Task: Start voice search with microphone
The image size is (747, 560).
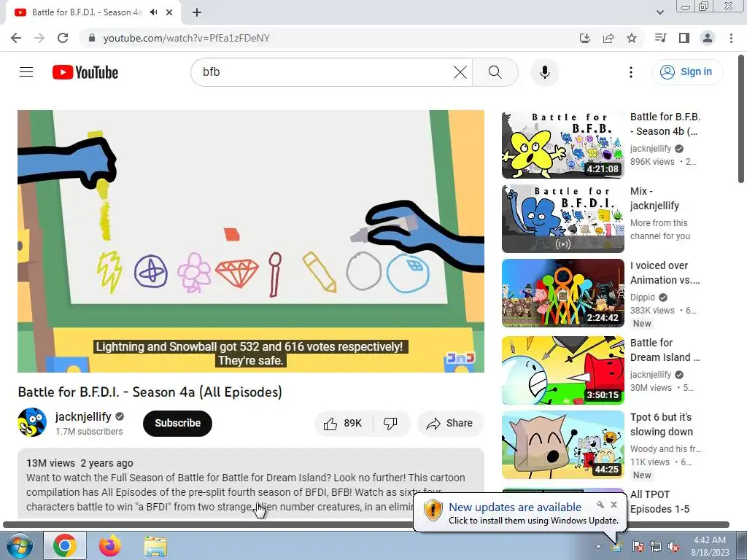Action: pyautogui.click(x=544, y=72)
